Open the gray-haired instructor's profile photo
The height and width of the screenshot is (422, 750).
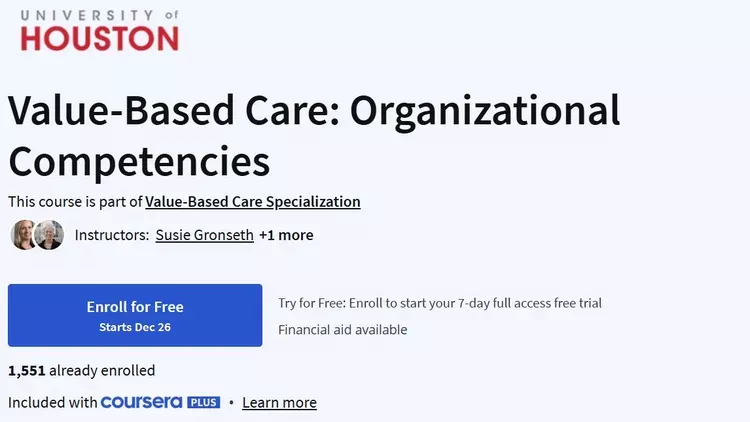tap(49, 235)
